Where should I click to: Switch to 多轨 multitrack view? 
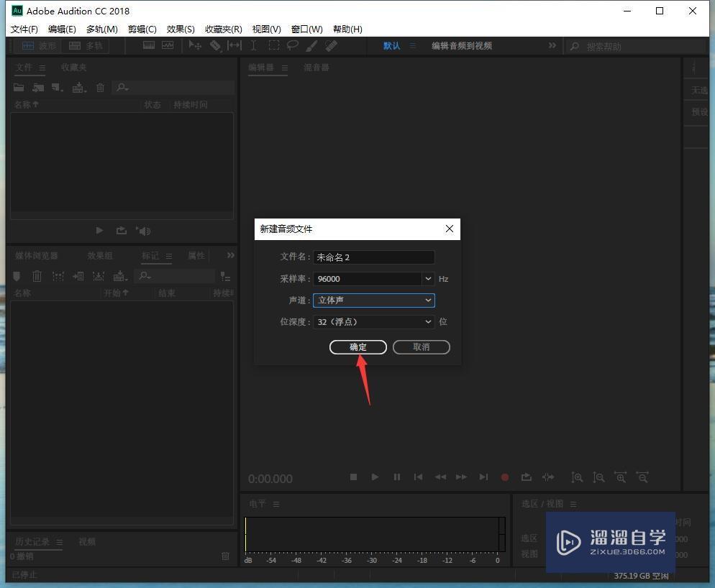(x=86, y=45)
